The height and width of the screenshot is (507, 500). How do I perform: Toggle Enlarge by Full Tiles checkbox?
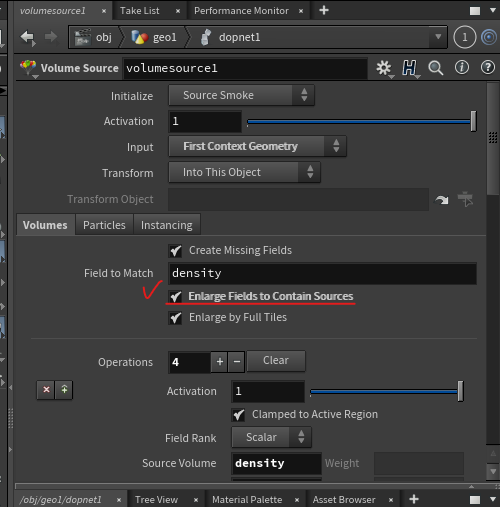coord(175,318)
